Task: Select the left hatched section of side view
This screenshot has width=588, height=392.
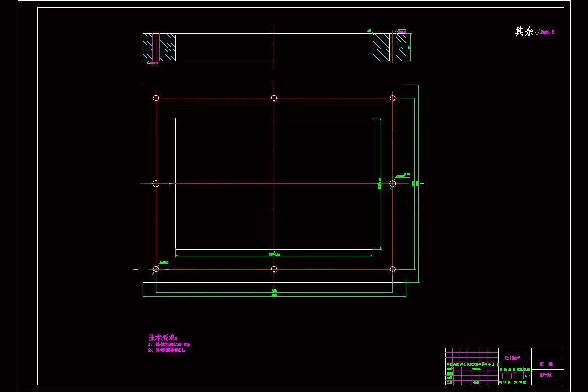Action: point(159,48)
